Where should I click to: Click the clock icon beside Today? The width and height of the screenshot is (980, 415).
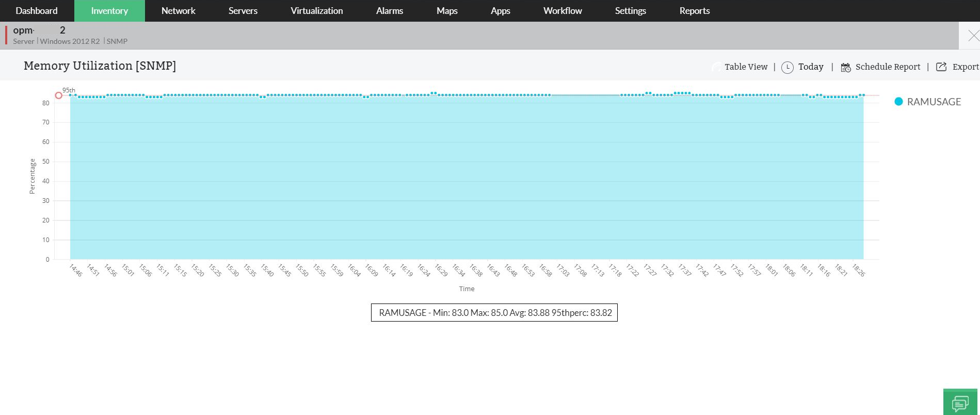point(787,67)
